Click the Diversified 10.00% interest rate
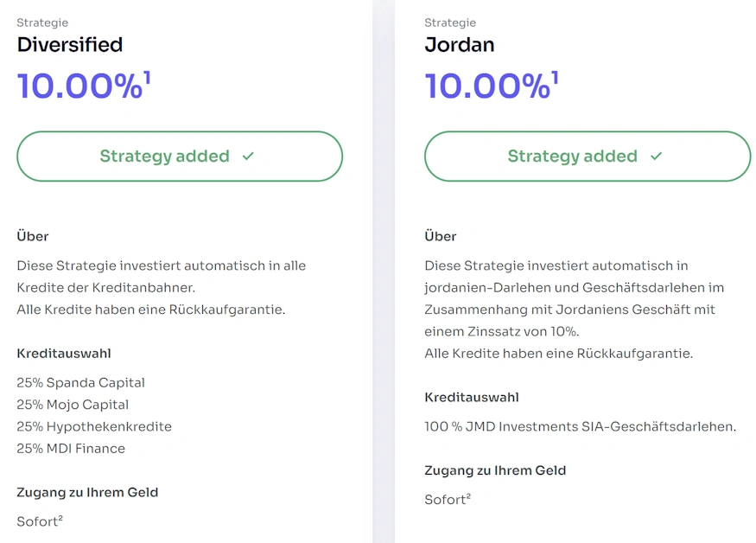 tap(79, 86)
